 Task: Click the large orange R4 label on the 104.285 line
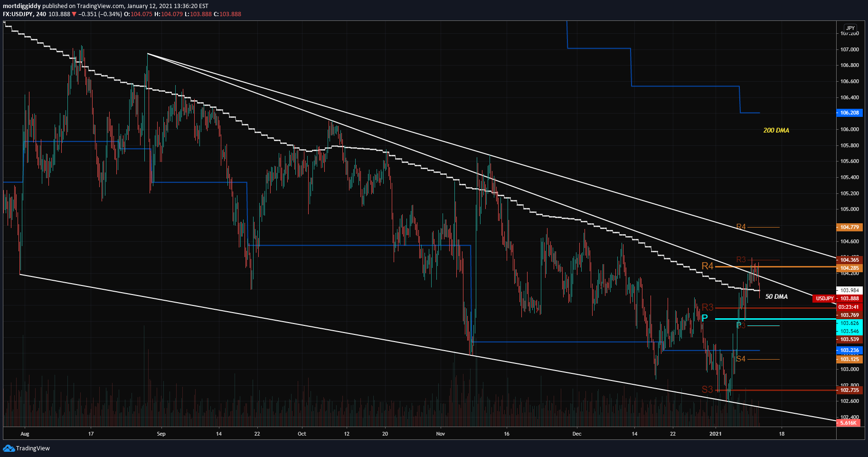[x=708, y=266]
